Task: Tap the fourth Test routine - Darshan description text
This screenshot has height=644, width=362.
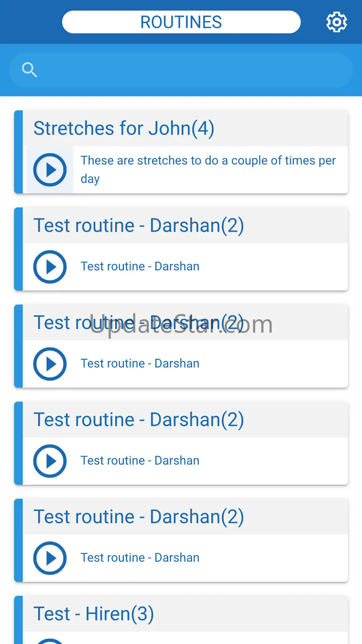Action: pos(140,558)
